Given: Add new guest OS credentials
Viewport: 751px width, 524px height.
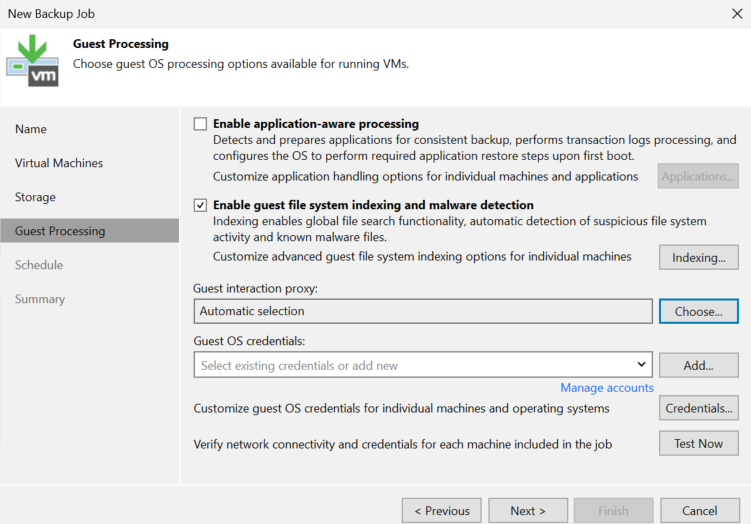Looking at the screenshot, I should pos(698,365).
